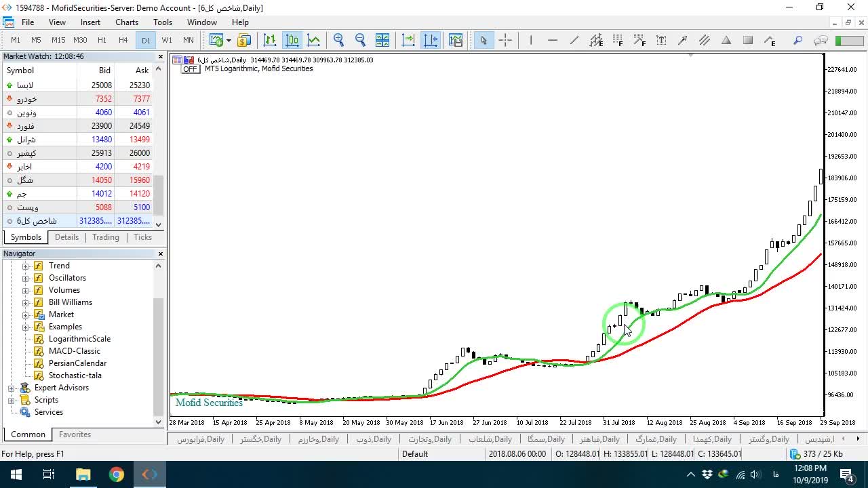Expand the Bill Williams folder
Screen dimensions: 868x488
(25, 302)
